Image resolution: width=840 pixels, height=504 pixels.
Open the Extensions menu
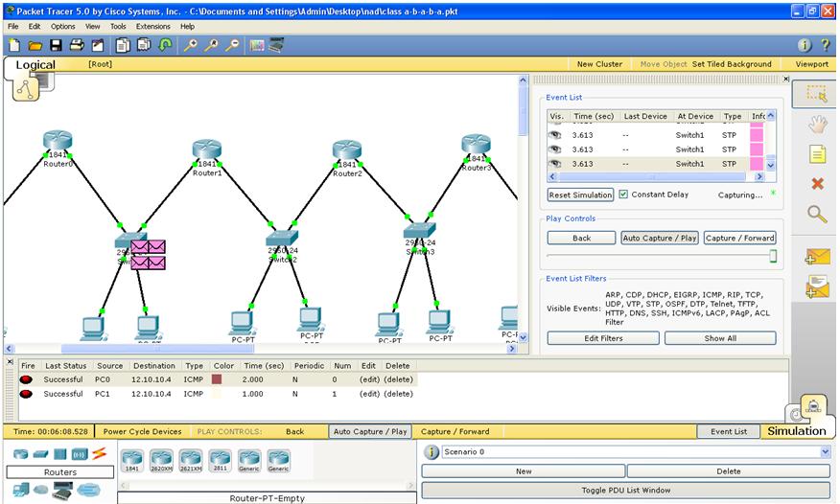click(152, 26)
